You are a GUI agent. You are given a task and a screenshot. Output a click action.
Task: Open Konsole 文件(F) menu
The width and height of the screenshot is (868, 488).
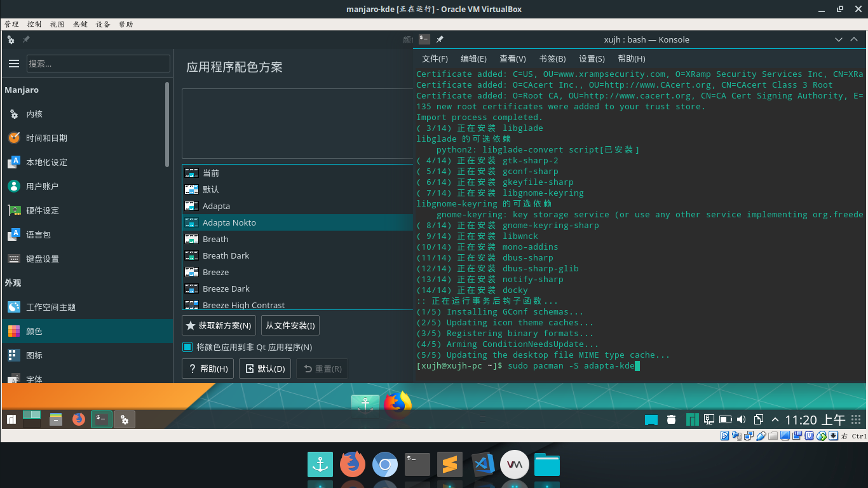pos(435,58)
